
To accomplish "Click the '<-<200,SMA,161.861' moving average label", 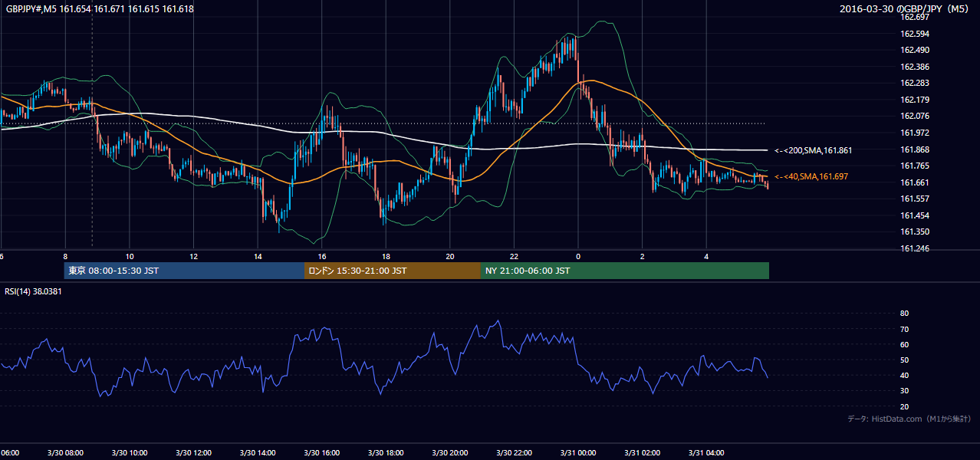I will tap(814, 150).
